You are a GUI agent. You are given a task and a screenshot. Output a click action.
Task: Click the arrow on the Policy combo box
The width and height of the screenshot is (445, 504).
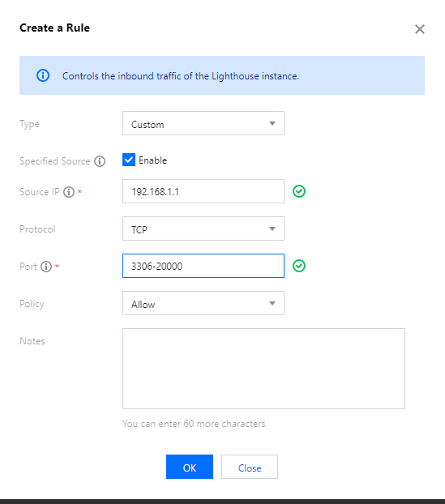coord(272,303)
